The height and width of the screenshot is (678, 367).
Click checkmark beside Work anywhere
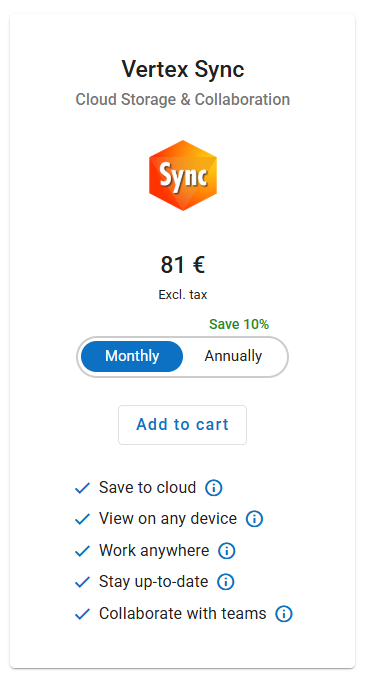pos(82,551)
